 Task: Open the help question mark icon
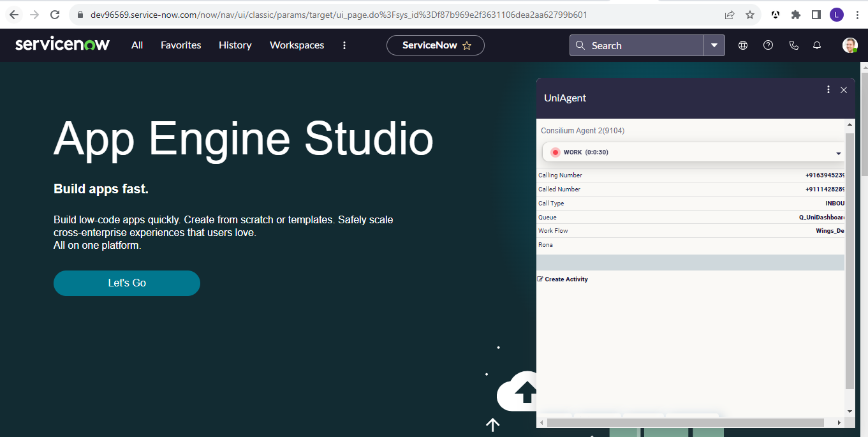point(769,45)
